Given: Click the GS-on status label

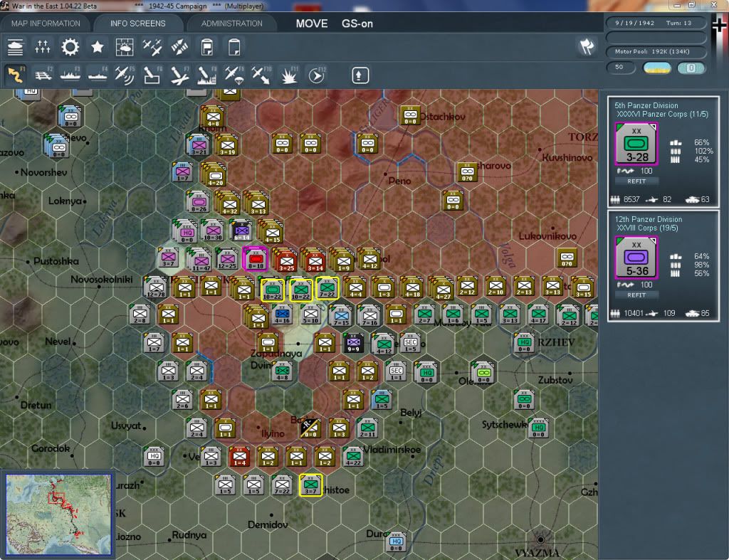Looking at the screenshot, I should pos(357,23).
